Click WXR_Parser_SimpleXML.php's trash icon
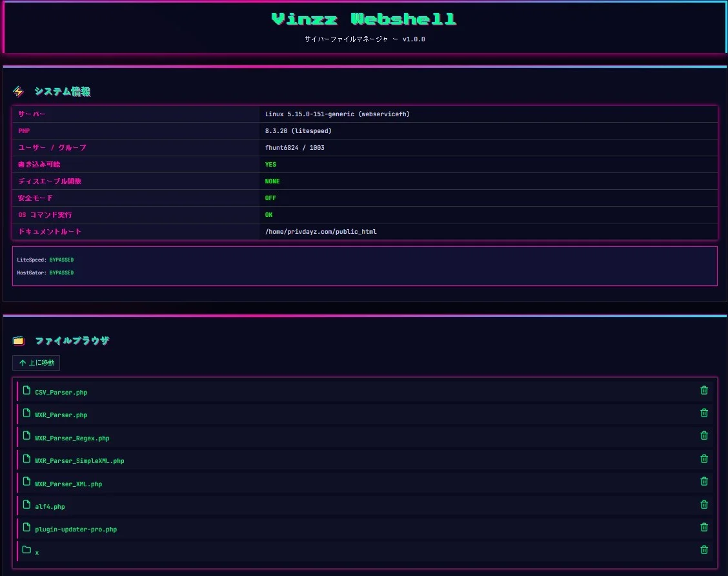This screenshot has width=728, height=576. pyautogui.click(x=703, y=458)
